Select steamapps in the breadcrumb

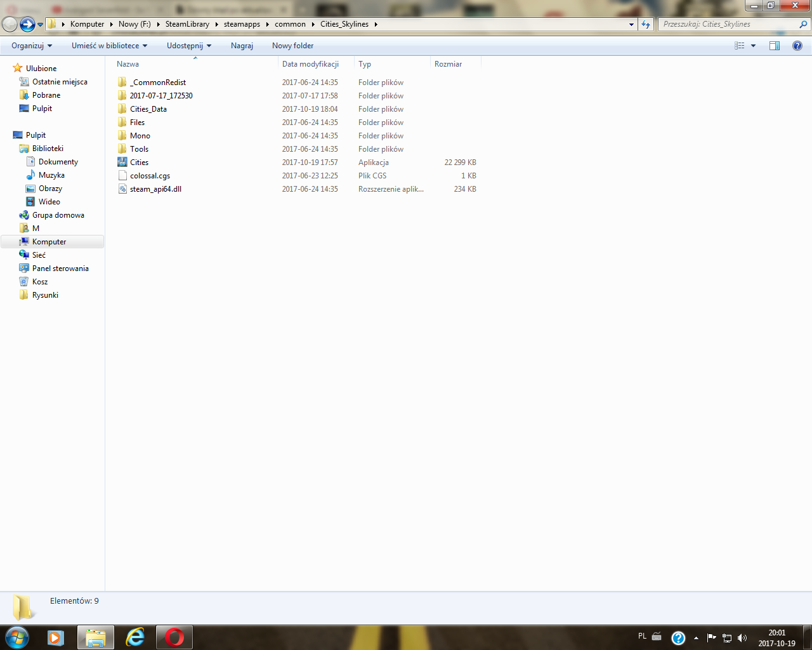242,24
